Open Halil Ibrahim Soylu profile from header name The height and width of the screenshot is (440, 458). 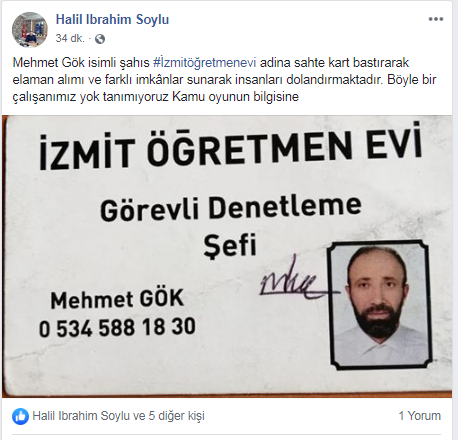(x=112, y=19)
